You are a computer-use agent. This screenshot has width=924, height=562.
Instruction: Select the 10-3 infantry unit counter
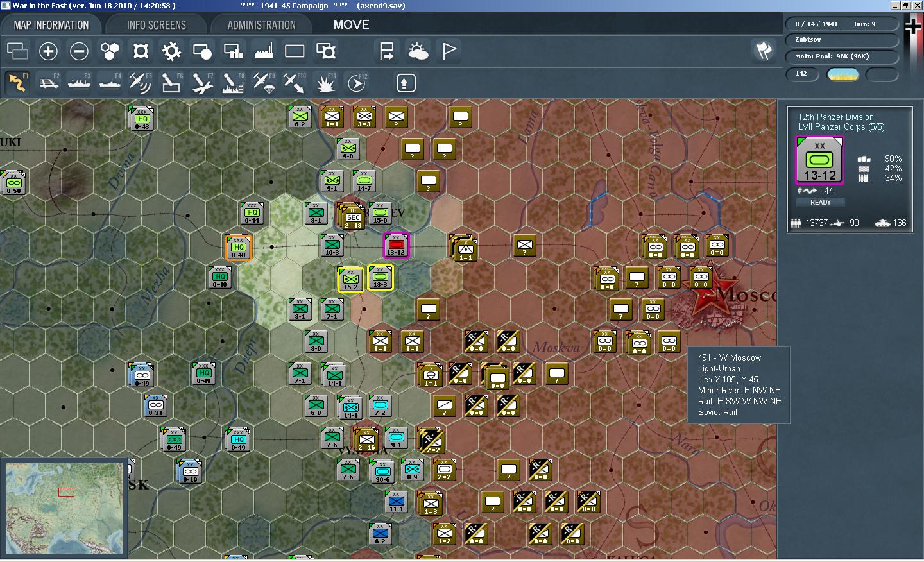click(332, 245)
